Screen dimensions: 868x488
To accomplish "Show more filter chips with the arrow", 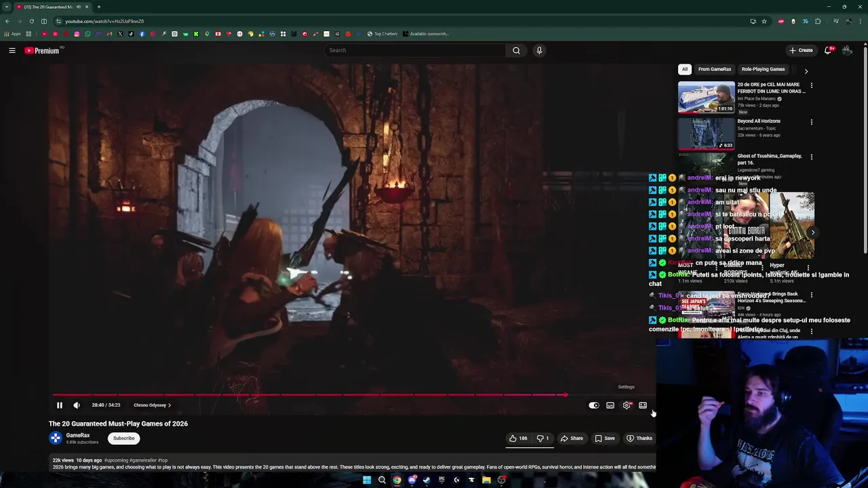I will tap(806, 70).
